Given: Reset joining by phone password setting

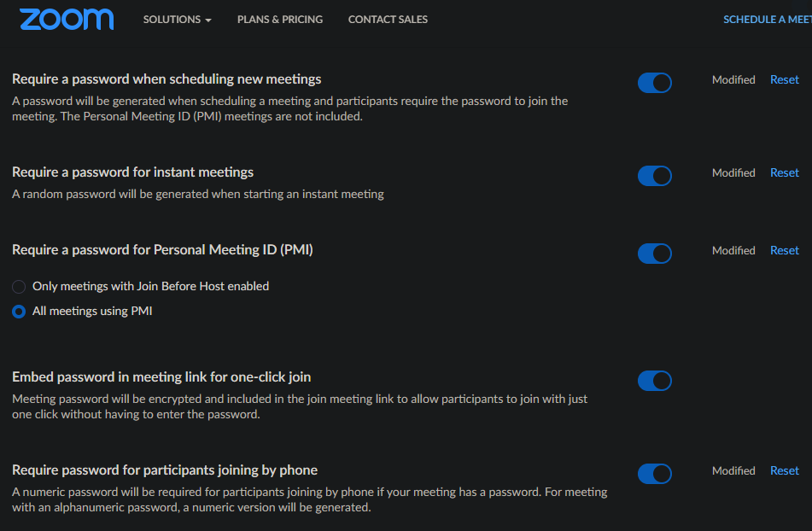Looking at the screenshot, I should [785, 471].
